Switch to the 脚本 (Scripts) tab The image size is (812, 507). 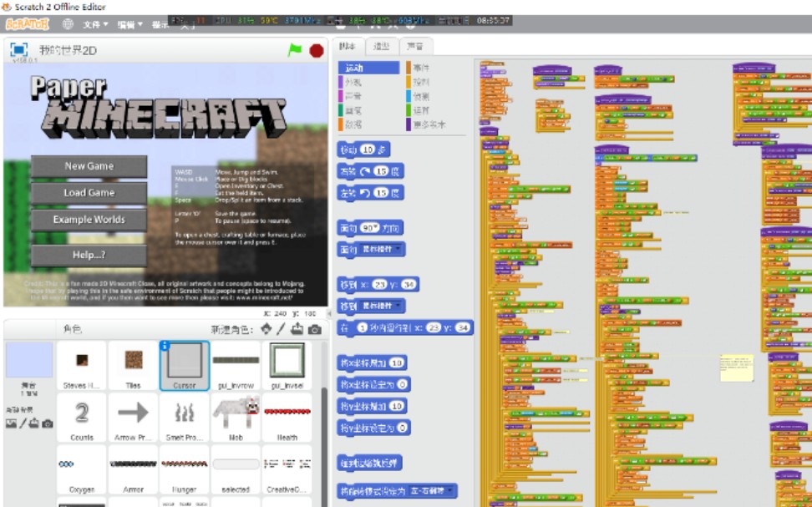pos(348,47)
